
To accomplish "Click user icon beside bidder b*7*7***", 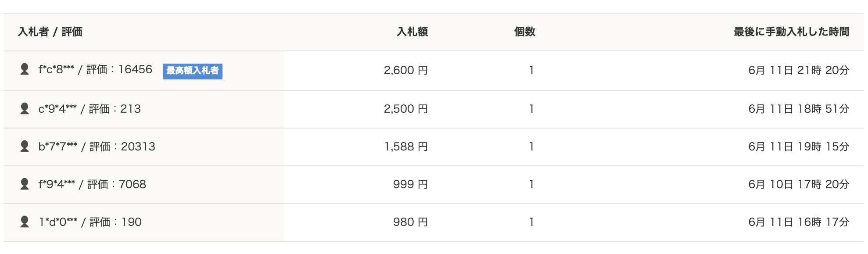I will point(25,147).
